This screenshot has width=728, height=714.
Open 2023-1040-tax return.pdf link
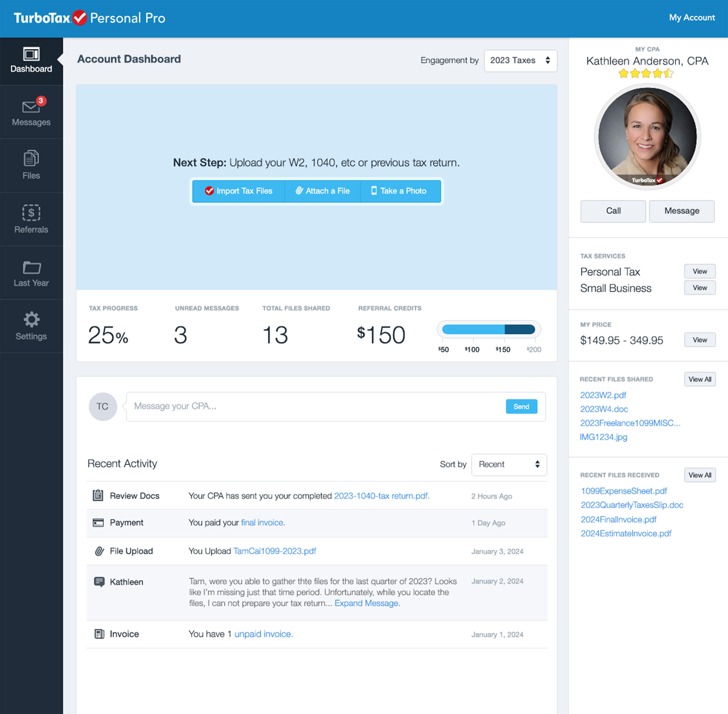click(x=381, y=496)
